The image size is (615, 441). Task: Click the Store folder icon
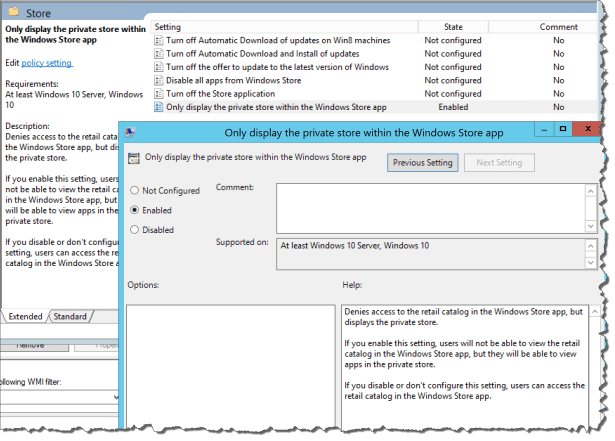pos(13,14)
